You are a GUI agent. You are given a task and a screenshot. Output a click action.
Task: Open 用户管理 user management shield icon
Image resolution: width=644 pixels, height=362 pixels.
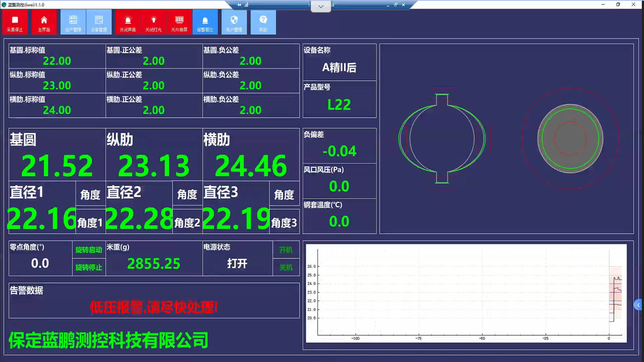click(x=234, y=22)
